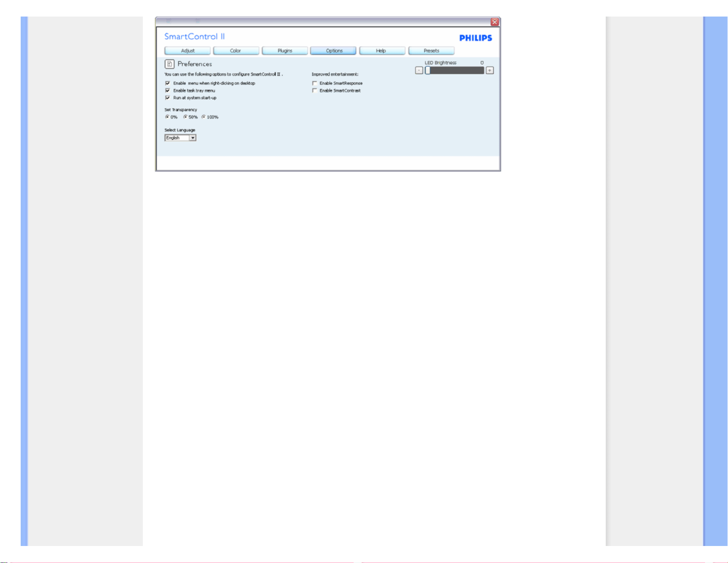Enable SmartResponse checkbox
The width and height of the screenshot is (728, 563).
315,83
